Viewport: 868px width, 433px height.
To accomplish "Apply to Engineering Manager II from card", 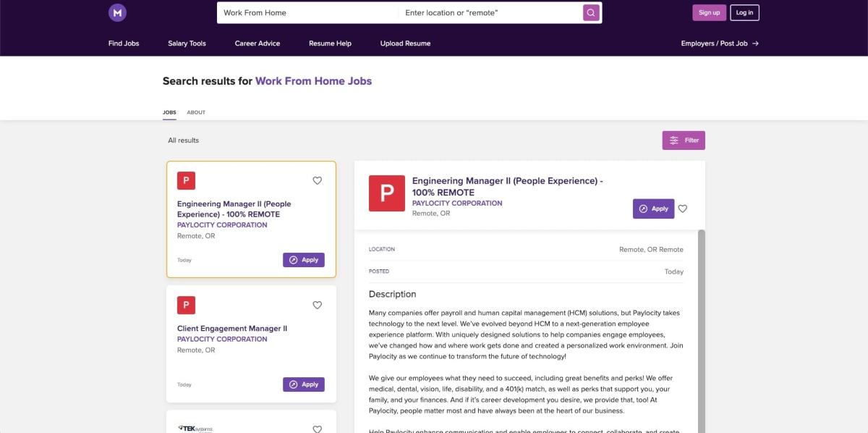I will 304,260.
